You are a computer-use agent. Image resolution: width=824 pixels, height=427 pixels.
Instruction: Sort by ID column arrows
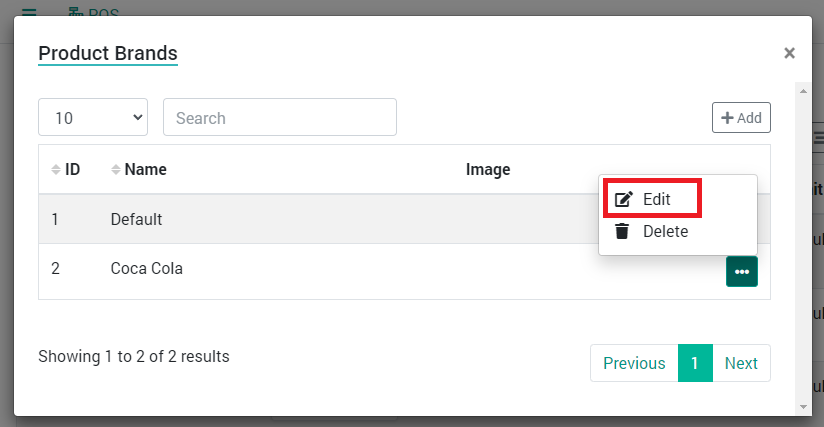click(56, 169)
